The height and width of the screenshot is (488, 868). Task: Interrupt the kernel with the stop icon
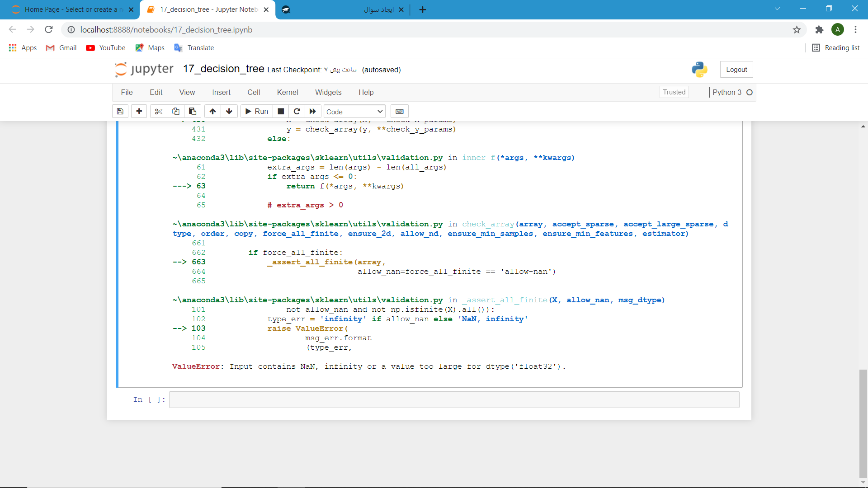[281, 112]
